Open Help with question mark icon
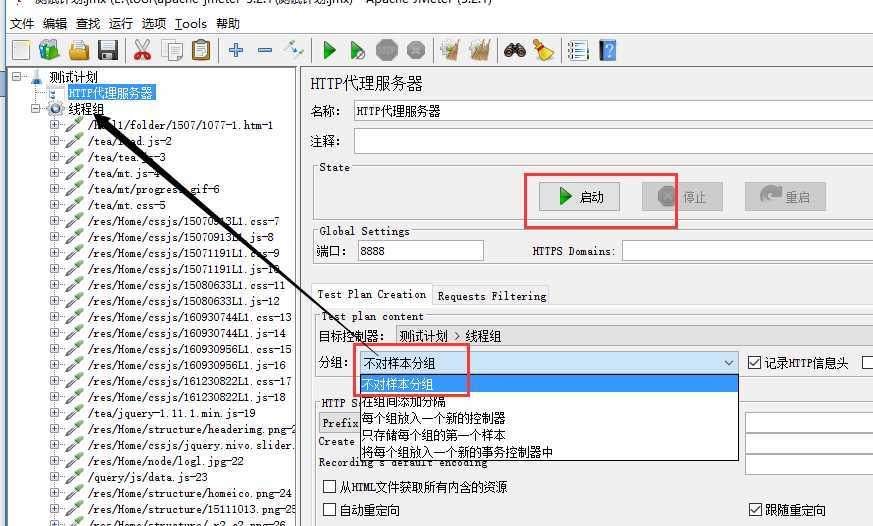Image resolution: width=873 pixels, height=526 pixels. point(608,51)
